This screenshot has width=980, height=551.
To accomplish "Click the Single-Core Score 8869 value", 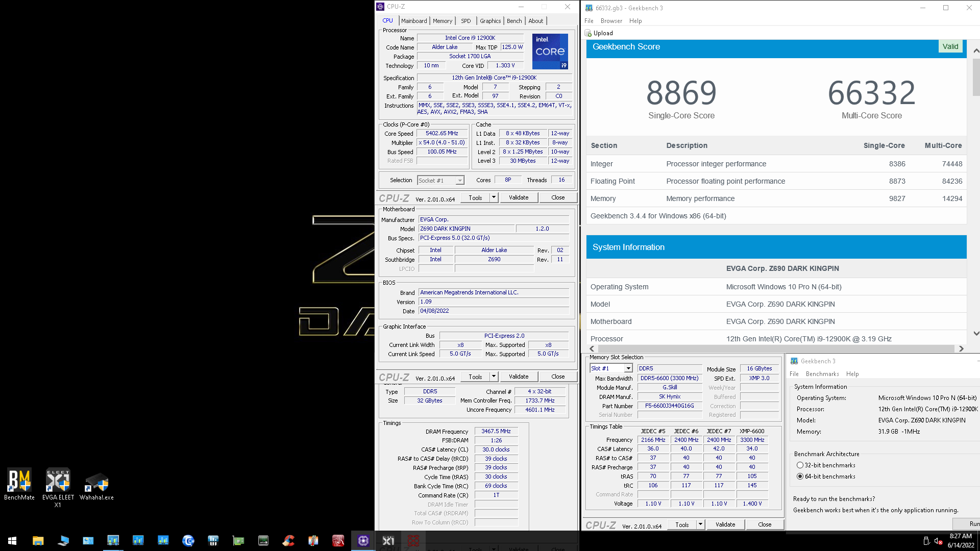I will (681, 93).
